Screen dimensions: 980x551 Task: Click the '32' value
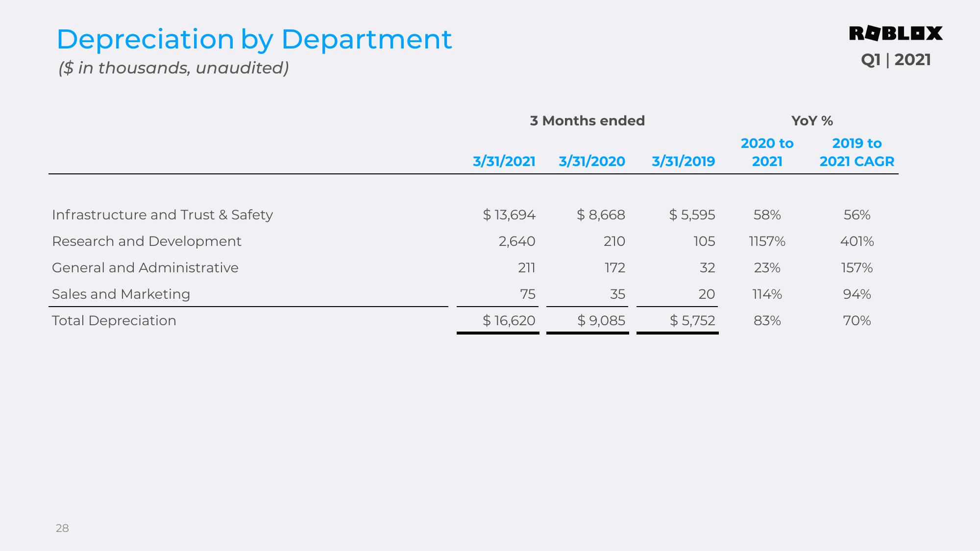[708, 267]
